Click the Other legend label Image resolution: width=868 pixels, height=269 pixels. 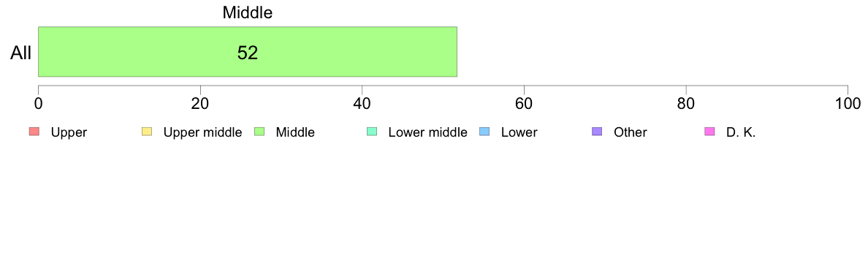pos(631,133)
